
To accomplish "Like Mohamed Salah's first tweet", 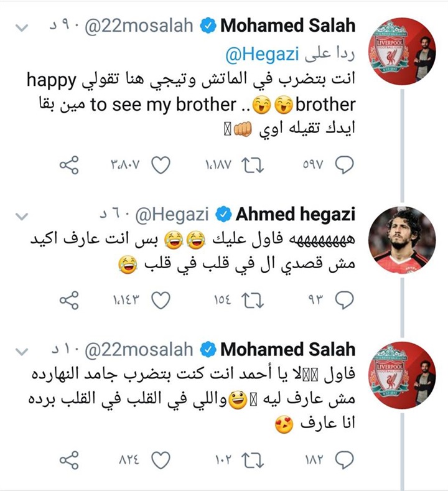I will (161, 165).
